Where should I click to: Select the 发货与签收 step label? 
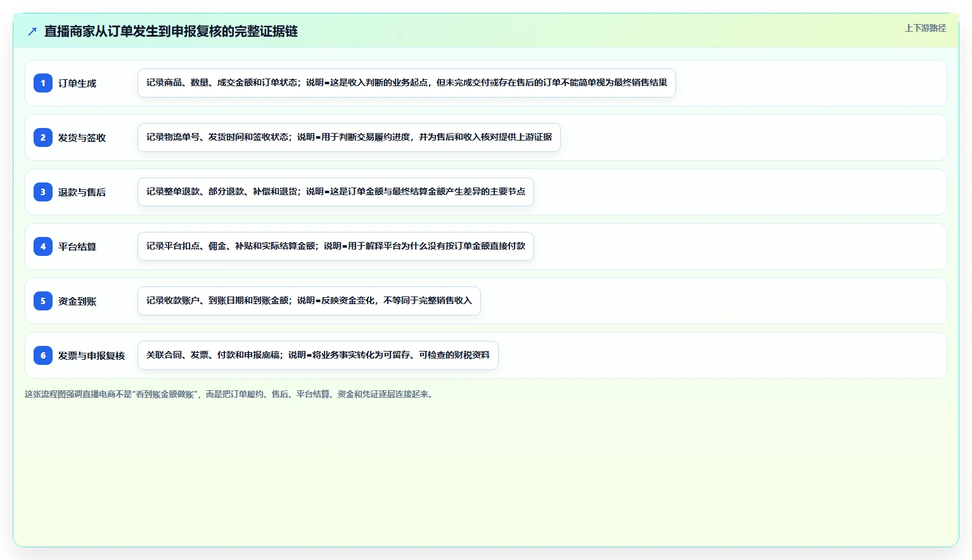tap(82, 137)
